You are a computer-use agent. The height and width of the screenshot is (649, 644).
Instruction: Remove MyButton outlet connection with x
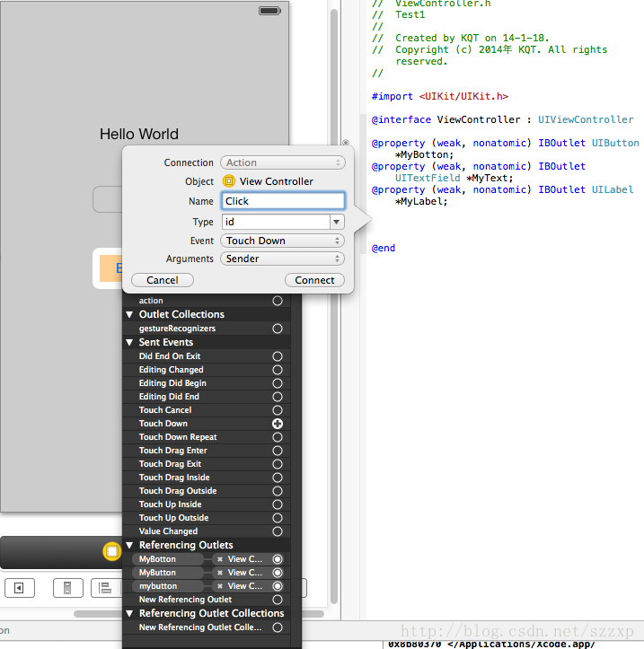pyautogui.click(x=220, y=573)
